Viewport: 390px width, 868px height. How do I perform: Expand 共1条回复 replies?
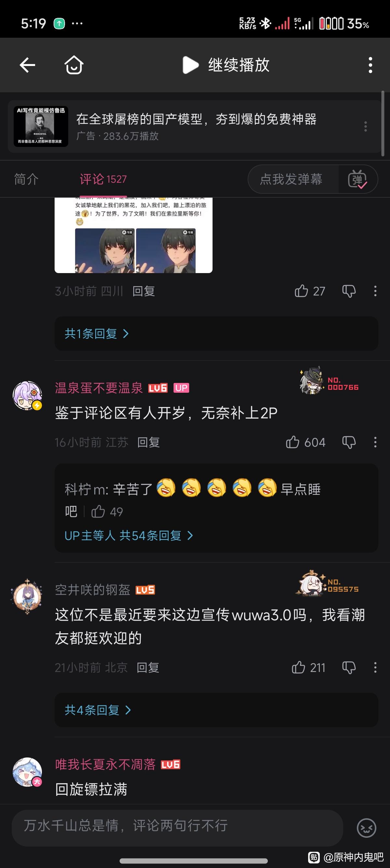[x=97, y=334]
